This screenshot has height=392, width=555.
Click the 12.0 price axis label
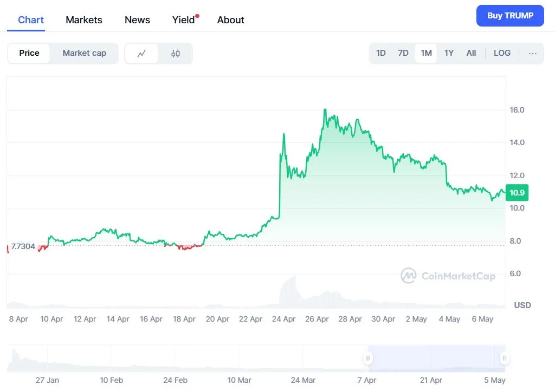(517, 175)
